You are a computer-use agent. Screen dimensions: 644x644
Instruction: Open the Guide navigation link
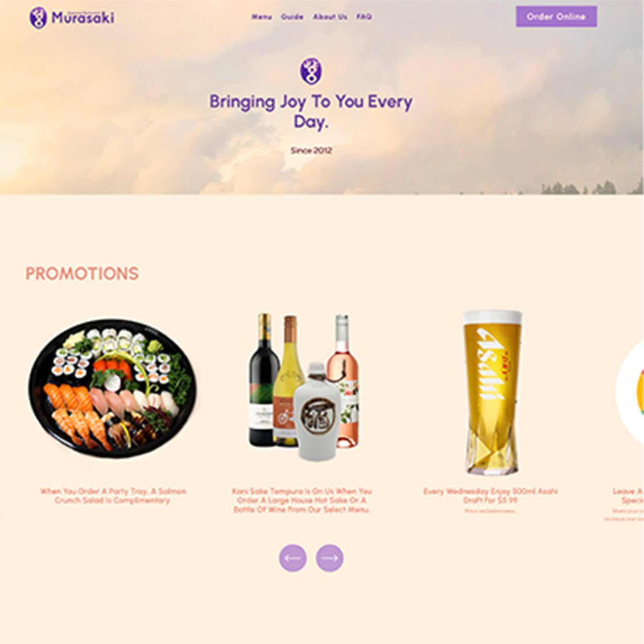pos(292,17)
